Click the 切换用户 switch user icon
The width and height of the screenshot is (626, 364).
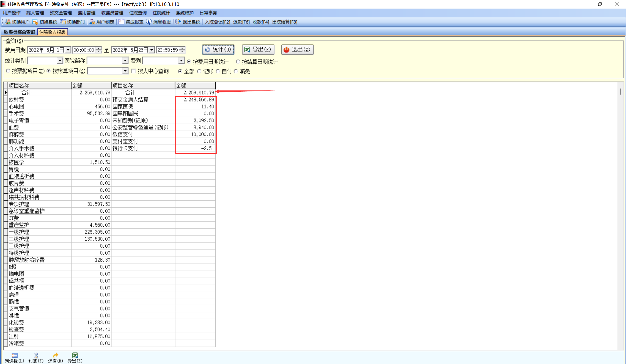click(8, 22)
